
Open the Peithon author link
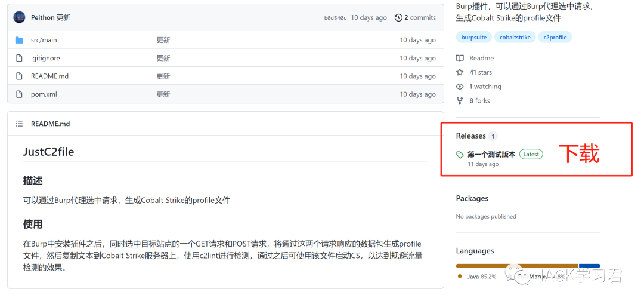pos(43,18)
